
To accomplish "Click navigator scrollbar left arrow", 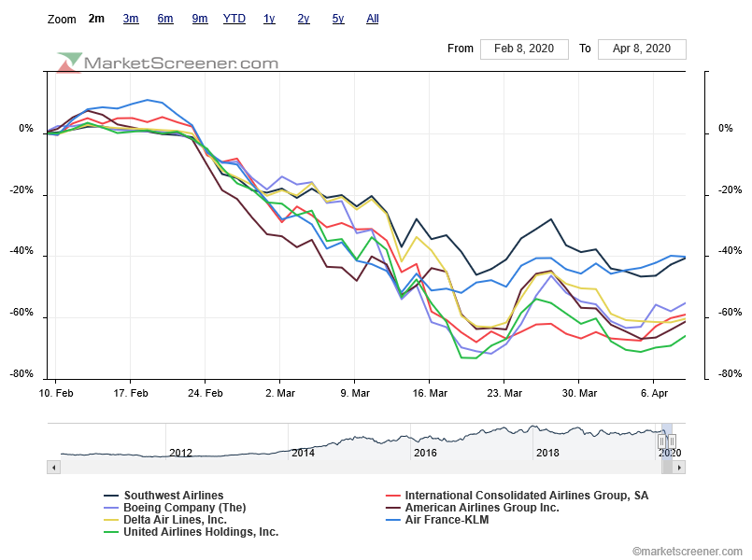I will tap(54, 467).
